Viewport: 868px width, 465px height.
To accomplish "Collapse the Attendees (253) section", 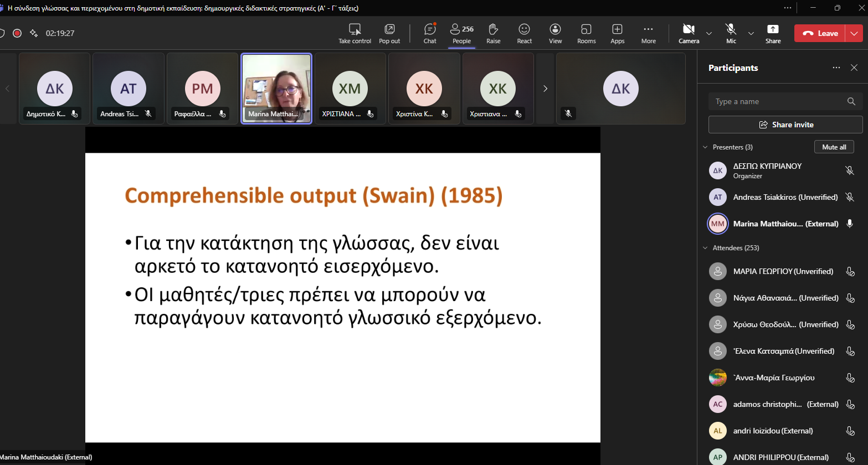I will point(705,248).
